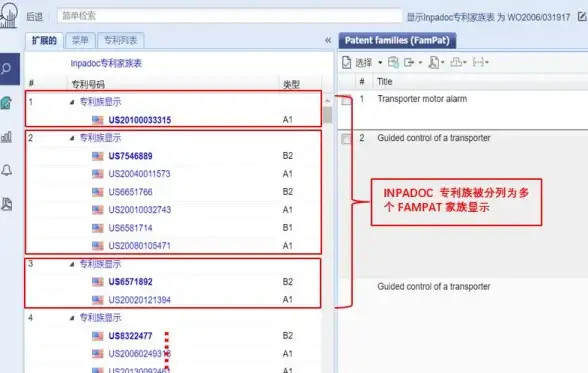Switch to the 专利列表 tab
This screenshot has height=373, width=588.
(x=120, y=40)
